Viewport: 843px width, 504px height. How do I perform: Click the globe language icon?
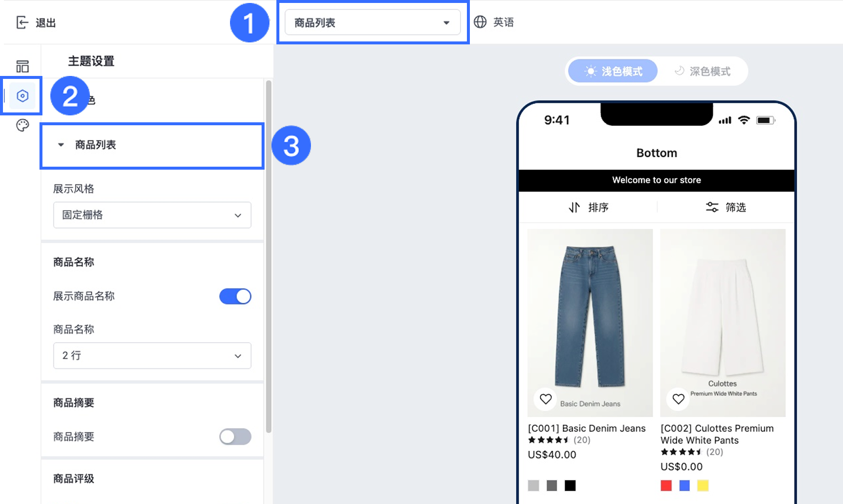480,22
